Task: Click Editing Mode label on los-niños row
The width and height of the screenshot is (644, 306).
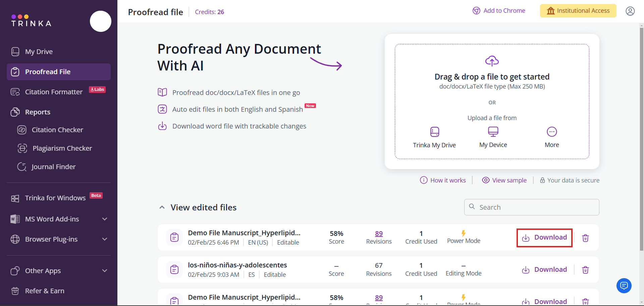Action: click(464, 273)
